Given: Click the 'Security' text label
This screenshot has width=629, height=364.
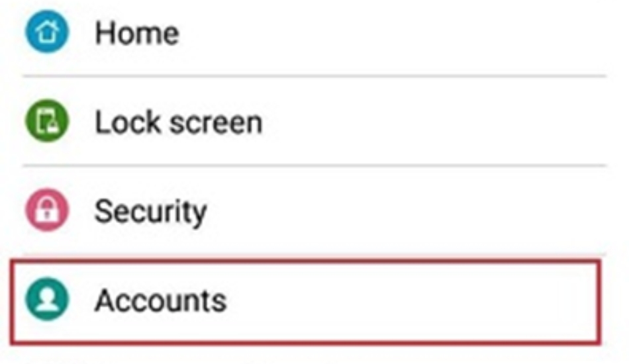Looking at the screenshot, I should [150, 212].
